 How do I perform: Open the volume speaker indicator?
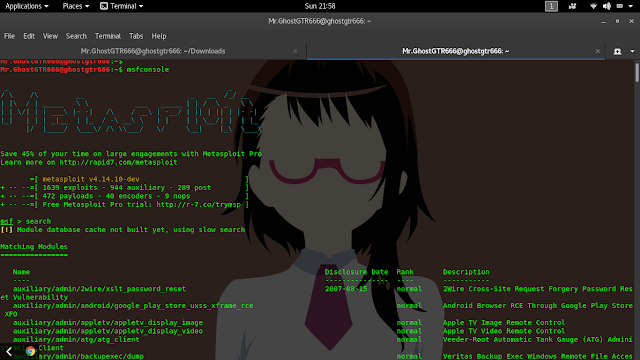[607, 6]
